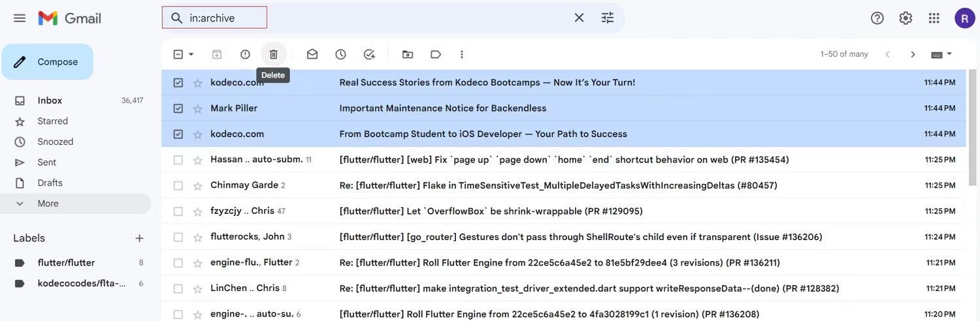The width and height of the screenshot is (980, 321).
Task: Star the Hassan flutter email
Action: coord(197,160)
